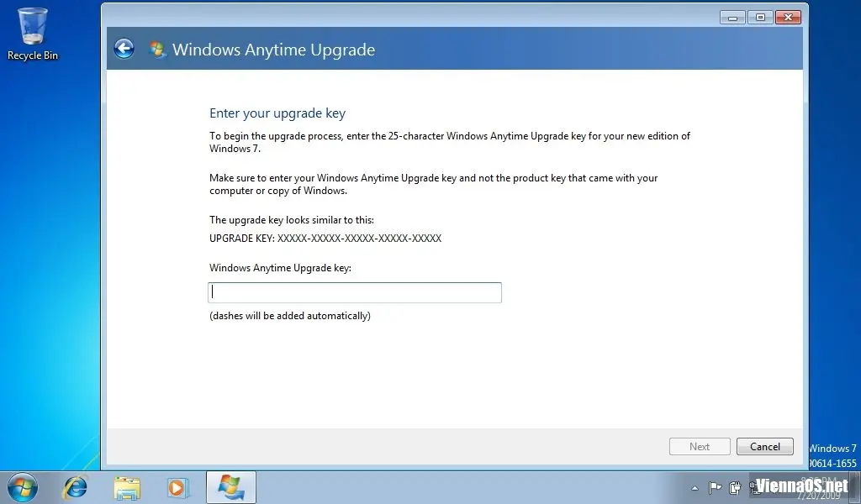Select the Windows Anytime Upgrade taskbar button

pyautogui.click(x=231, y=487)
